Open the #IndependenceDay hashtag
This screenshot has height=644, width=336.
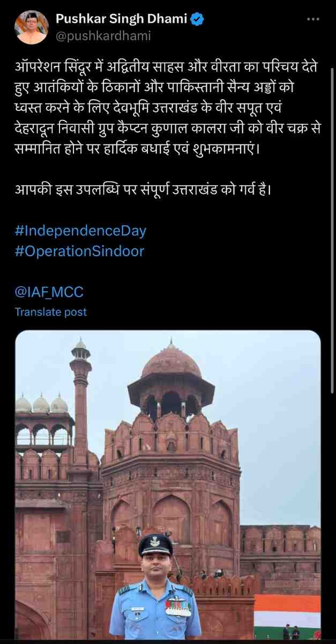pyautogui.click(x=80, y=231)
